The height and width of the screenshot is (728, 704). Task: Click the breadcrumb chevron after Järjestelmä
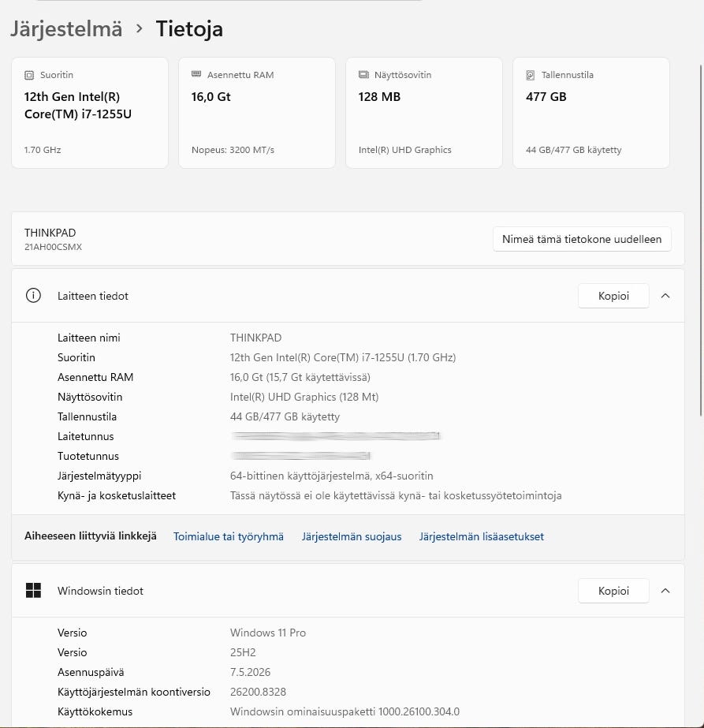tap(140, 28)
